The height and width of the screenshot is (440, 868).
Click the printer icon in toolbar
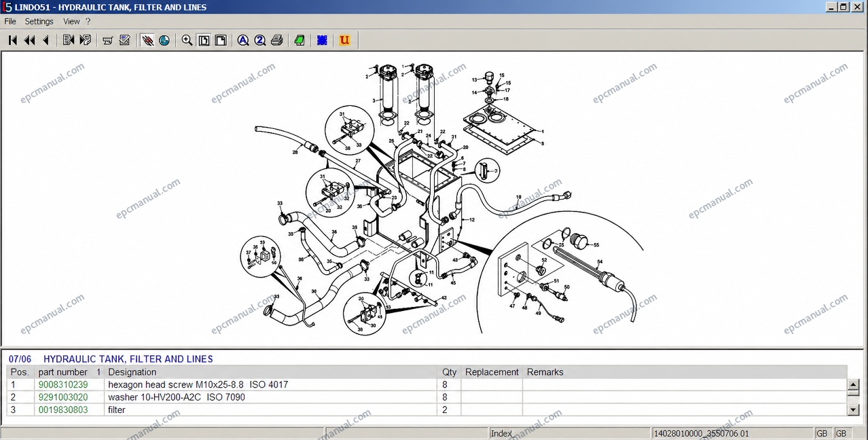pos(276,40)
